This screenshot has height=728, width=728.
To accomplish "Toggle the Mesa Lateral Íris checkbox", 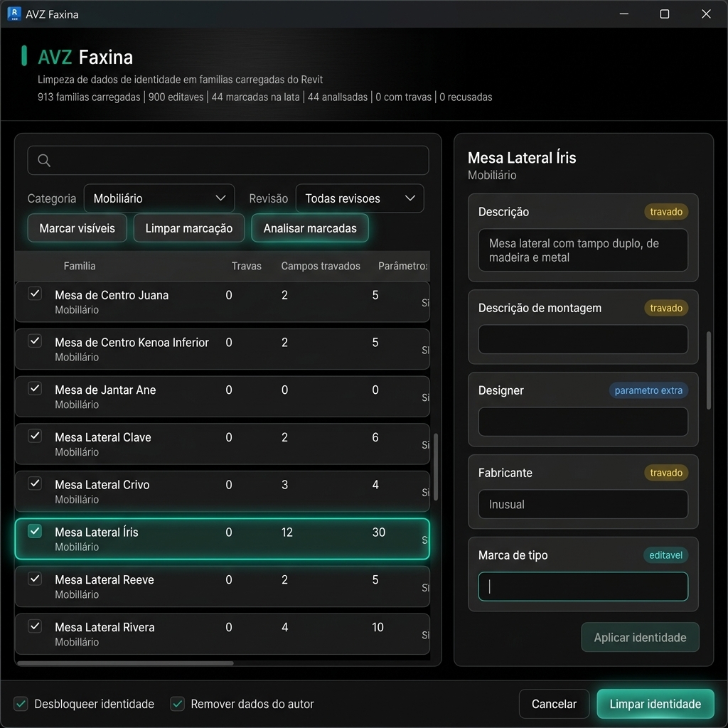I will coord(35,530).
